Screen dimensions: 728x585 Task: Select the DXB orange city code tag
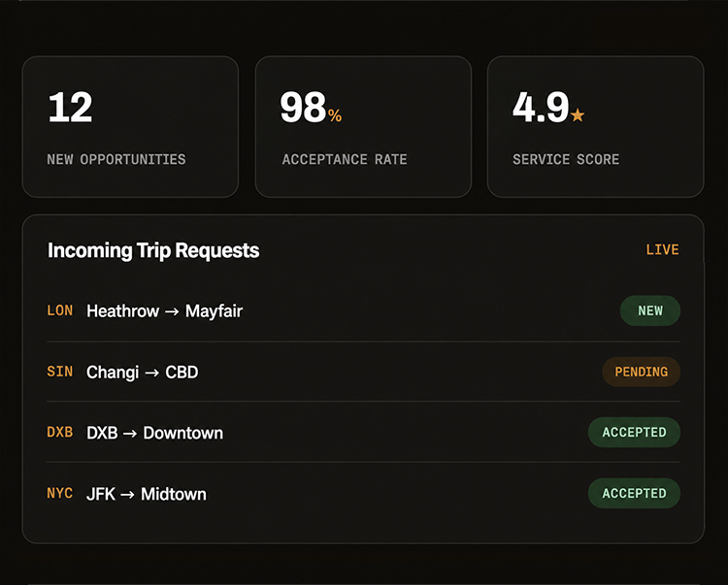click(x=60, y=433)
